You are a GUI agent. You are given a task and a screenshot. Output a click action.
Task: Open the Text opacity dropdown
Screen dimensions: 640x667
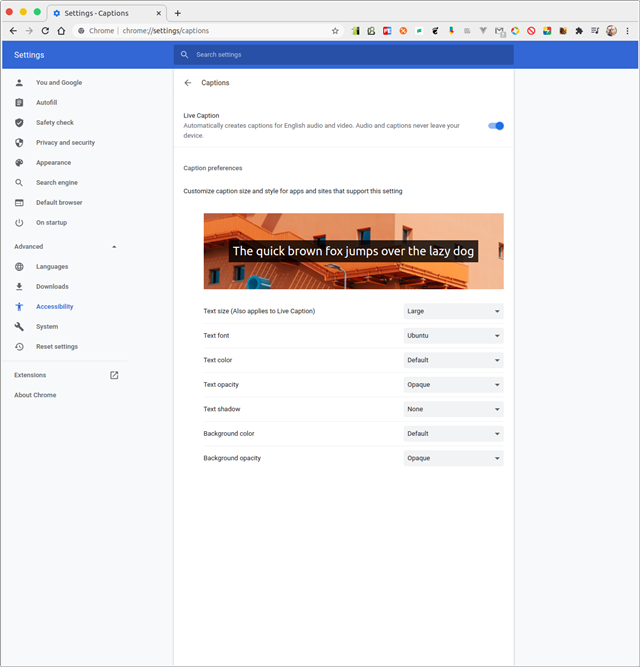tap(453, 385)
